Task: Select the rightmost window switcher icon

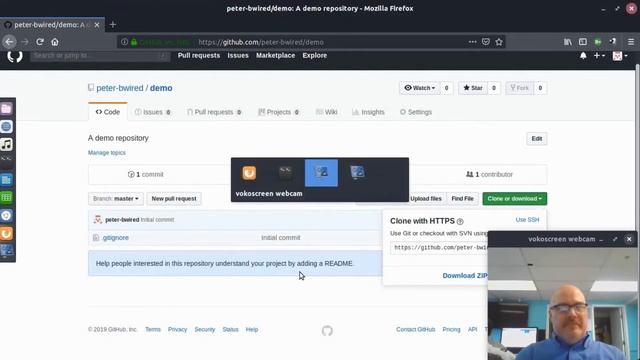Action: click(x=357, y=173)
